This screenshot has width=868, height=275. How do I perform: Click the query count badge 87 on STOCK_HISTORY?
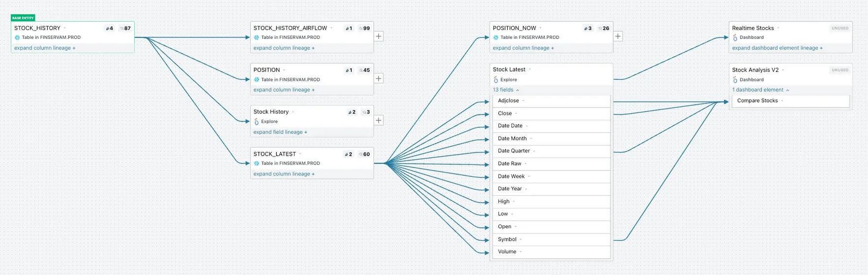[x=125, y=28]
